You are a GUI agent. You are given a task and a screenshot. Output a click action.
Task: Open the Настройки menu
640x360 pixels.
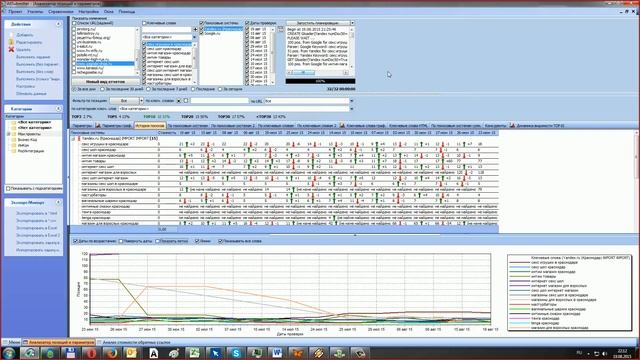(x=89, y=12)
